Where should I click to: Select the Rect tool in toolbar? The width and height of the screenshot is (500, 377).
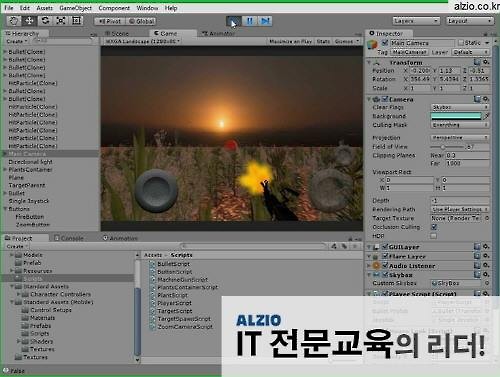coord(76,21)
